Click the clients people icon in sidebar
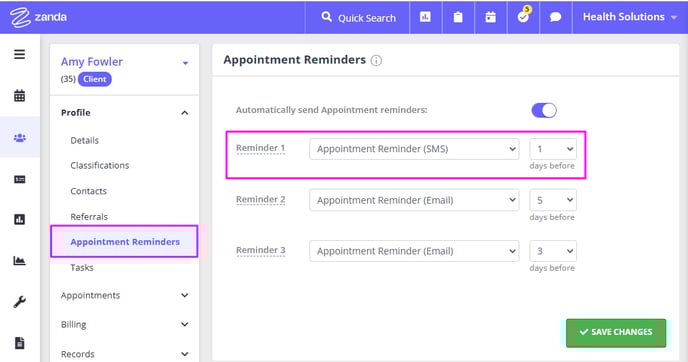The width and height of the screenshot is (688, 362). tap(19, 138)
